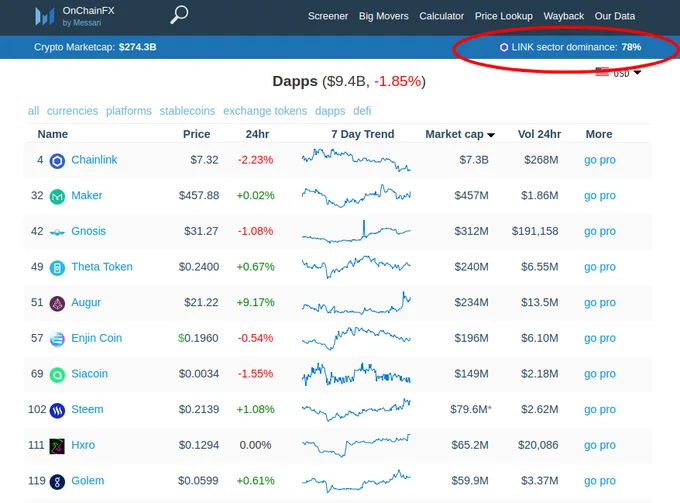
Task: Sort by Market cap column arrow
Action: click(491, 135)
